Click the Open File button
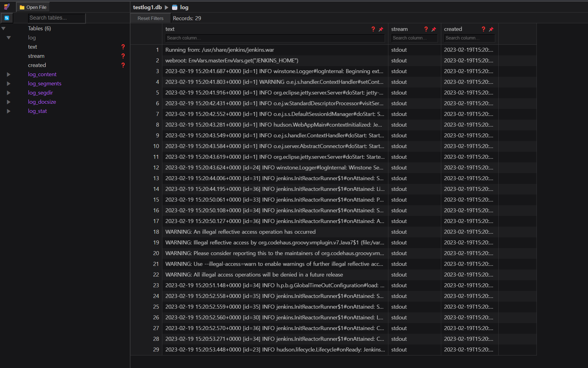Viewport: 588px width, 368px height. (33, 7)
